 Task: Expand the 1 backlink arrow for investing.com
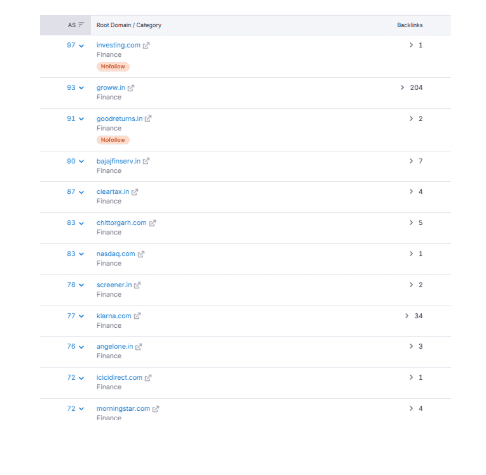411,45
